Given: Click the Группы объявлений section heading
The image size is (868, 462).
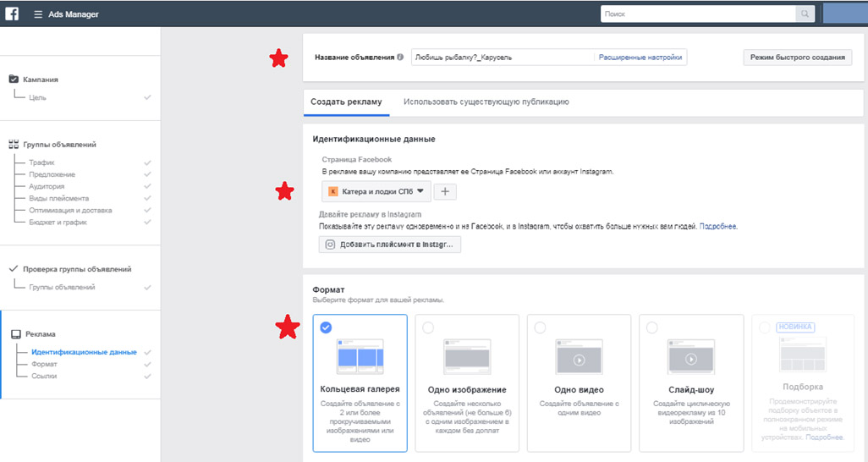Looking at the screenshot, I should coord(60,145).
